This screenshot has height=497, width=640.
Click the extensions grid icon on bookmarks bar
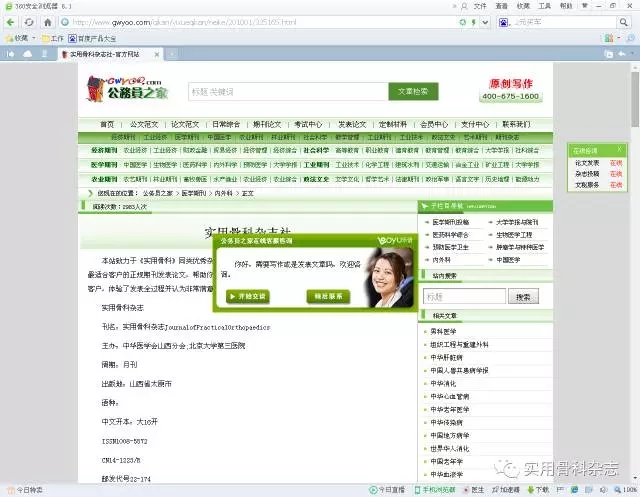609,38
